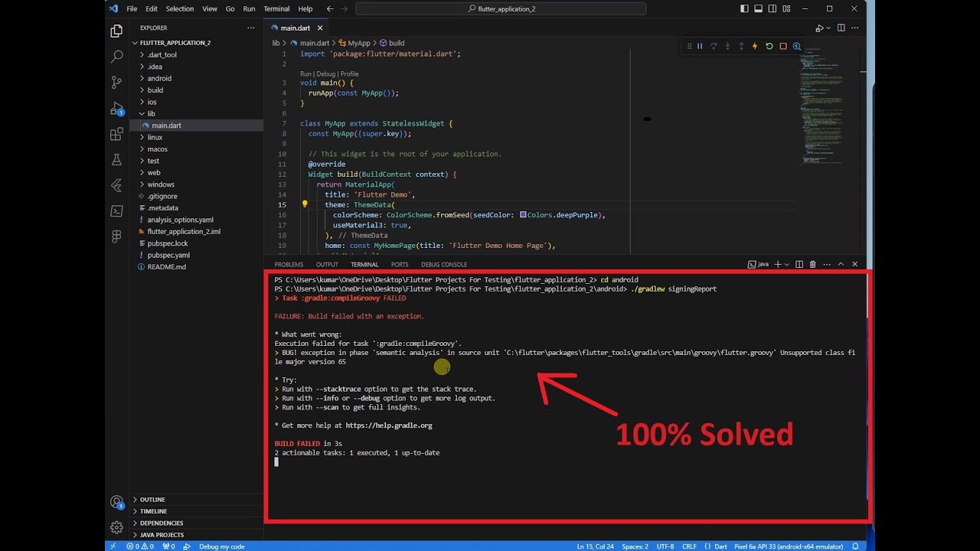The height and width of the screenshot is (551, 980).
Task: Switch to the PROBLEMS tab
Action: coord(289,264)
